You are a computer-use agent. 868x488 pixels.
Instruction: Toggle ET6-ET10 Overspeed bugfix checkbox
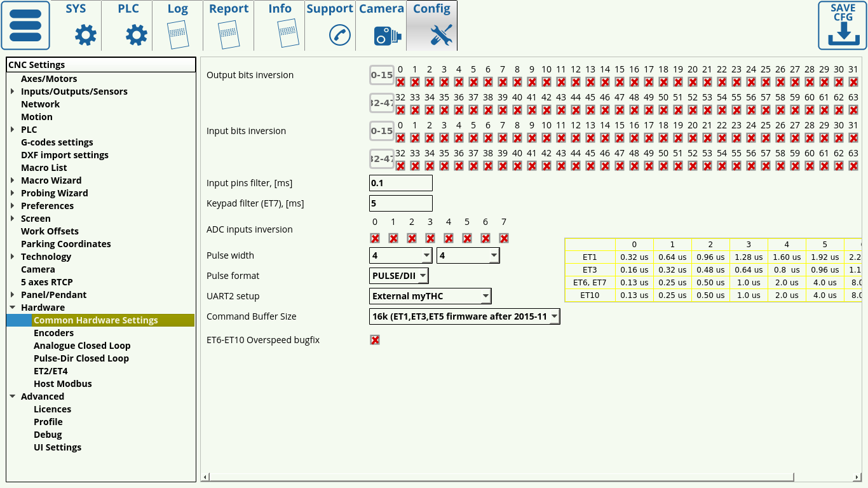click(x=375, y=340)
